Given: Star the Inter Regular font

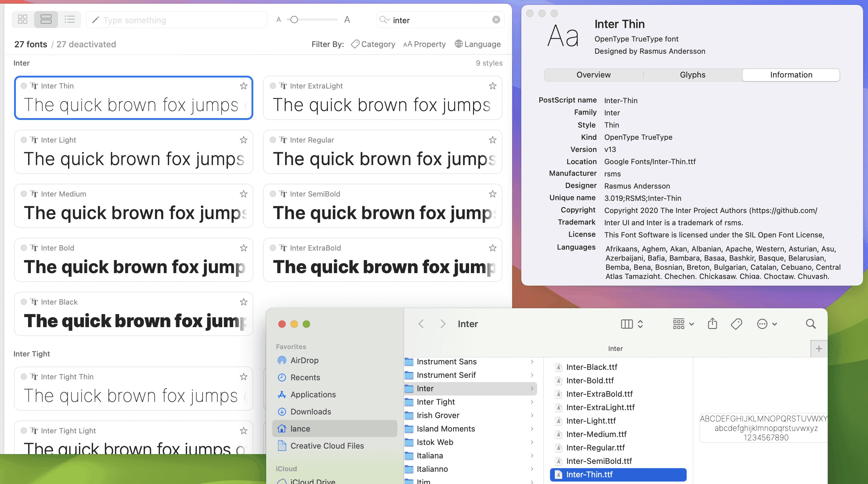Looking at the screenshot, I should [493, 140].
